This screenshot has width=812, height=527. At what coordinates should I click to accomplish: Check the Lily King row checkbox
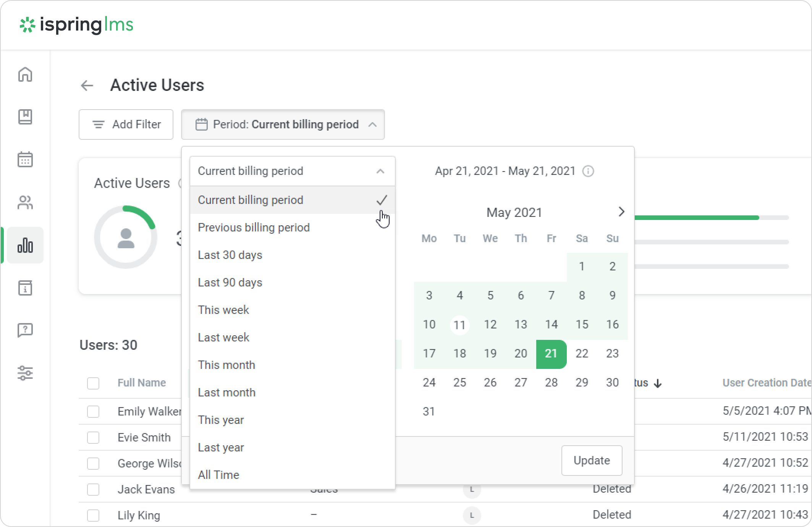(x=93, y=515)
